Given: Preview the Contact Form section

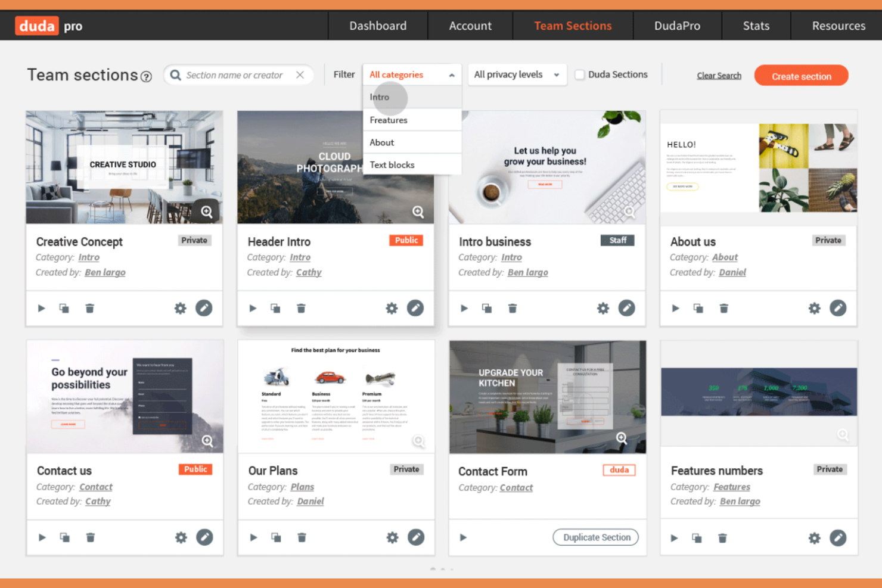Looking at the screenshot, I should (x=463, y=537).
